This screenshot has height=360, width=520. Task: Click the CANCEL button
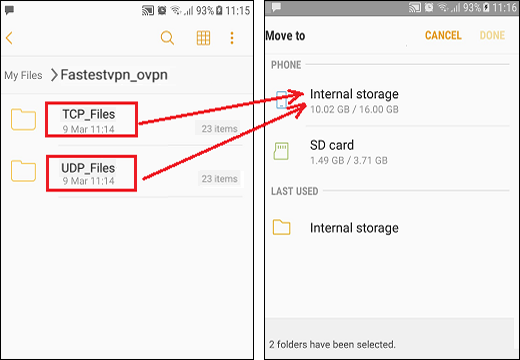[443, 35]
